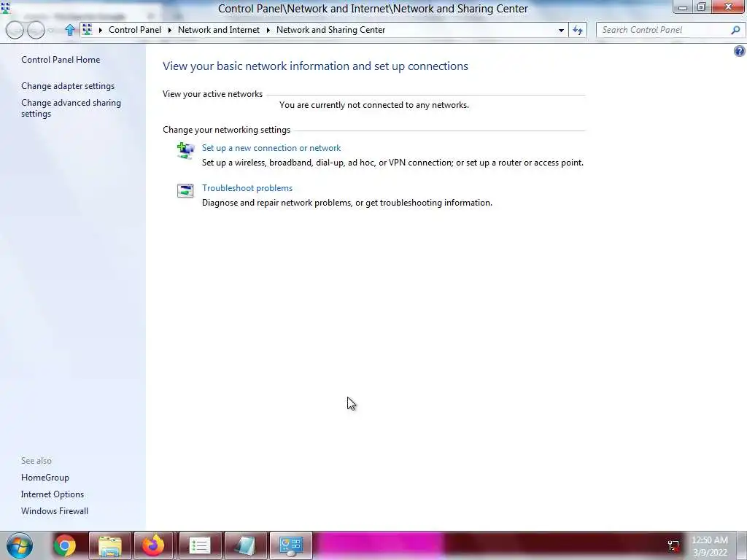Screen dimensions: 747x560
Task: Click the 'View your active networks' label
Action: [212, 94]
